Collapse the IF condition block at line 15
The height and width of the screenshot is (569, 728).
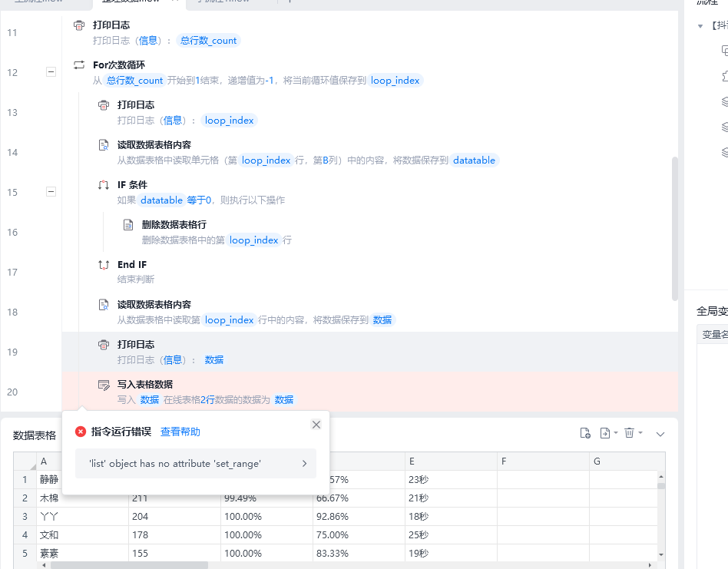click(x=51, y=191)
